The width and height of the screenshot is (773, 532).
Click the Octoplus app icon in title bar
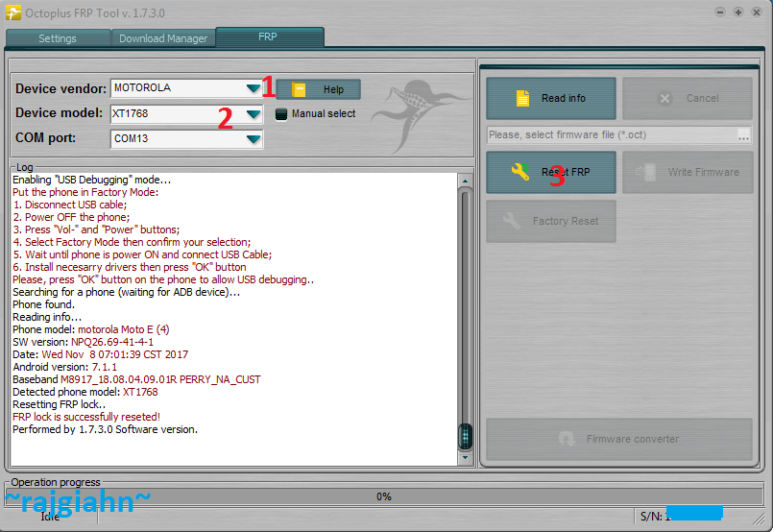pyautogui.click(x=13, y=12)
